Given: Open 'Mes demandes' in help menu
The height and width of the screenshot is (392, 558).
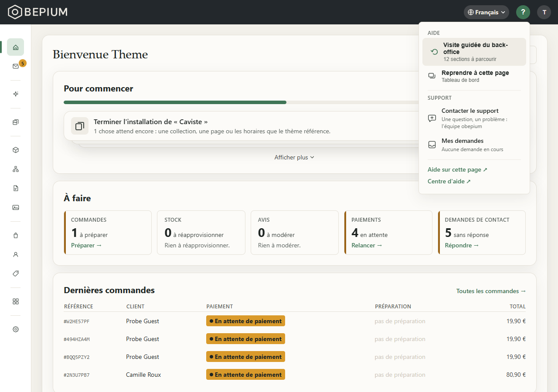Looking at the screenshot, I should pyautogui.click(x=474, y=145).
